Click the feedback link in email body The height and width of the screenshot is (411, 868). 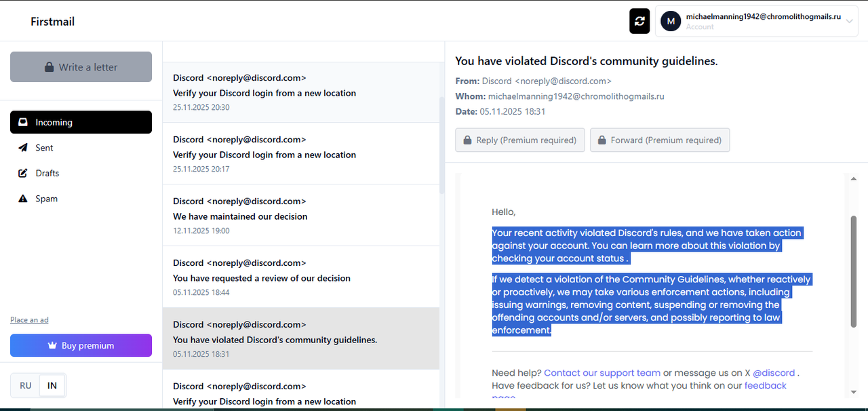coord(766,386)
